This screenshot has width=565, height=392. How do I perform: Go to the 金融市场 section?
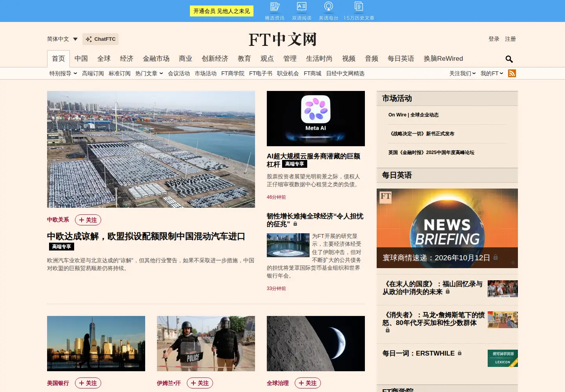pyautogui.click(x=156, y=59)
